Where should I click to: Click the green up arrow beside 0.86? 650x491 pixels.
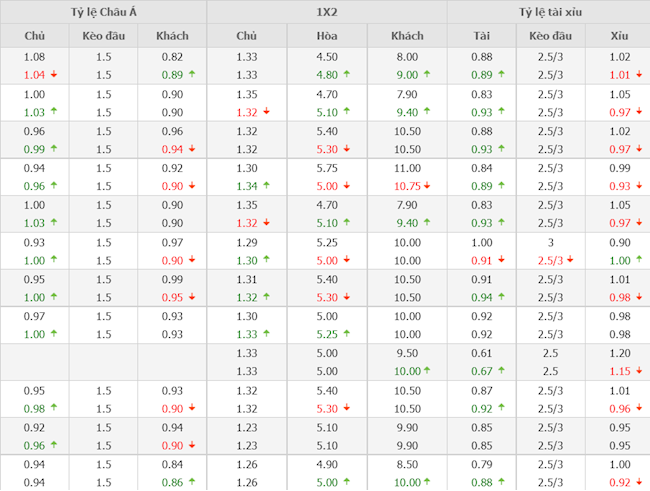pyautogui.click(x=192, y=482)
